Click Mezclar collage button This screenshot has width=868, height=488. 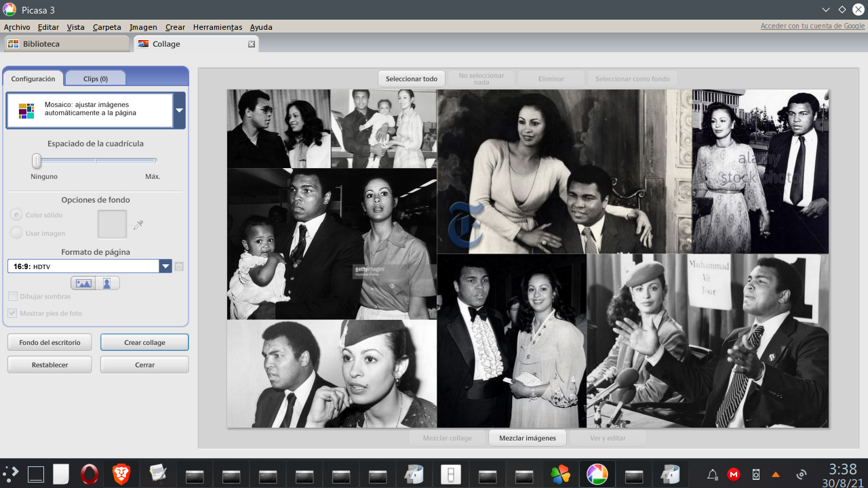click(447, 438)
